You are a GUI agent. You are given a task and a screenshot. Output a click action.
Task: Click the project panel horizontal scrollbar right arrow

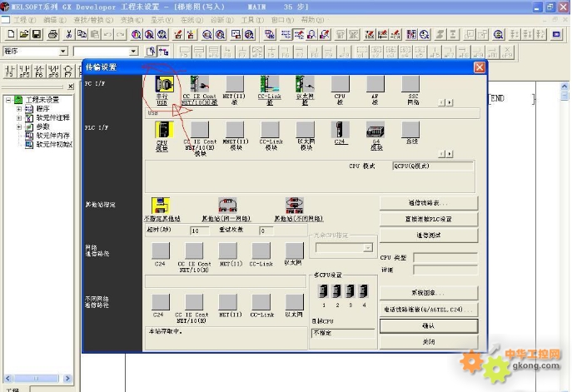[x=67, y=379]
